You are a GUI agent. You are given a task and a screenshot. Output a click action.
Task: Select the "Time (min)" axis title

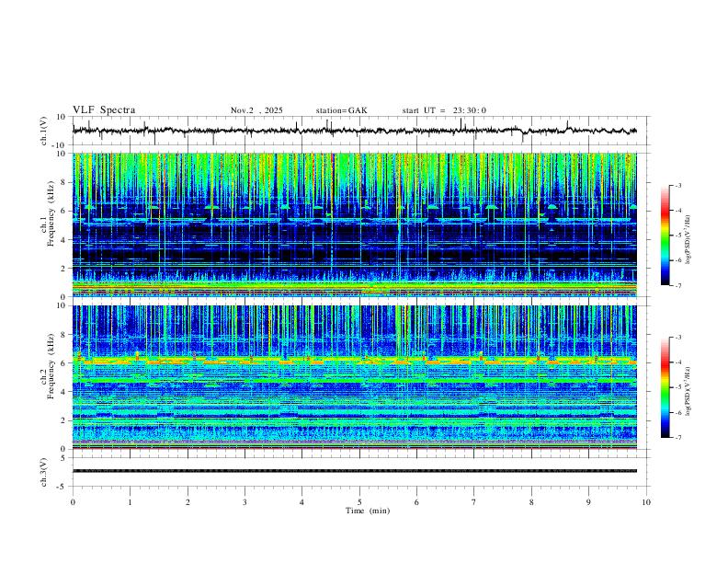coord(368,511)
